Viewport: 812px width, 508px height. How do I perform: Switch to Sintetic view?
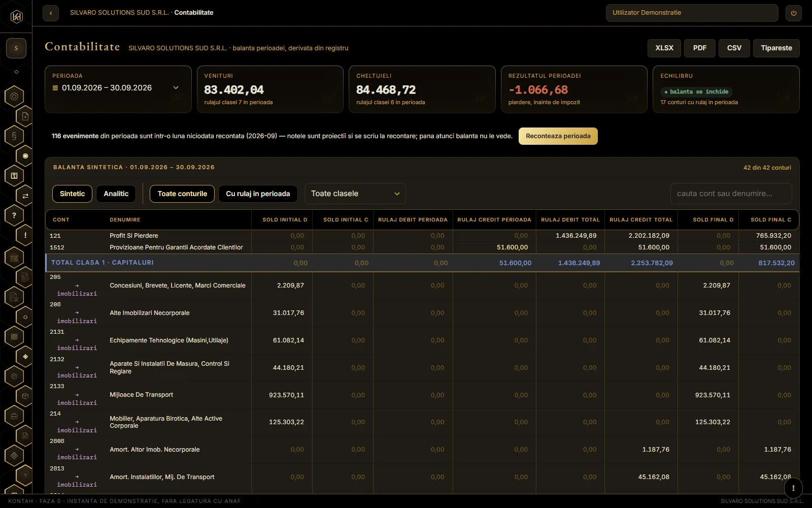[x=73, y=194]
